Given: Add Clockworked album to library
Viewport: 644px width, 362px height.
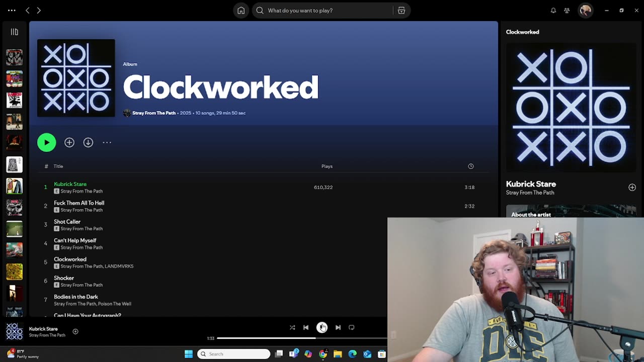Looking at the screenshot, I should [69, 142].
